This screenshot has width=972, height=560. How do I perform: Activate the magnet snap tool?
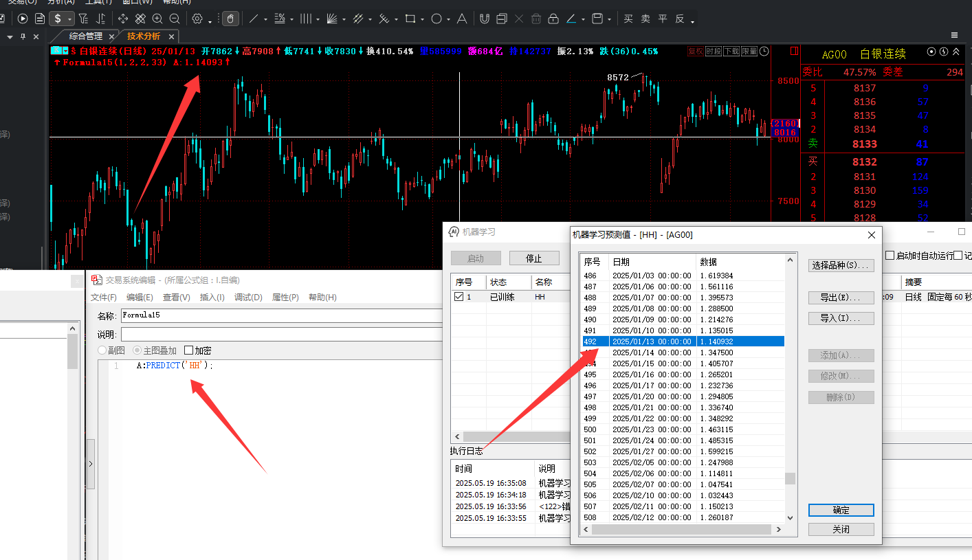pos(484,19)
